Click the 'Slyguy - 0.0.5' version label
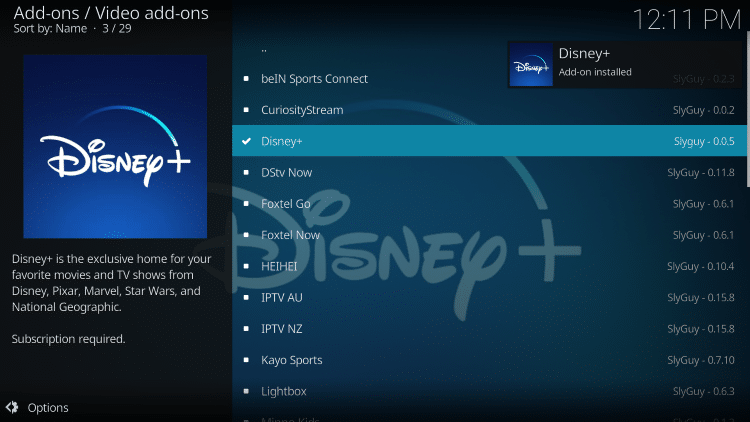Image resolution: width=750 pixels, height=422 pixels. pyautogui.click(x=704, y=142)
